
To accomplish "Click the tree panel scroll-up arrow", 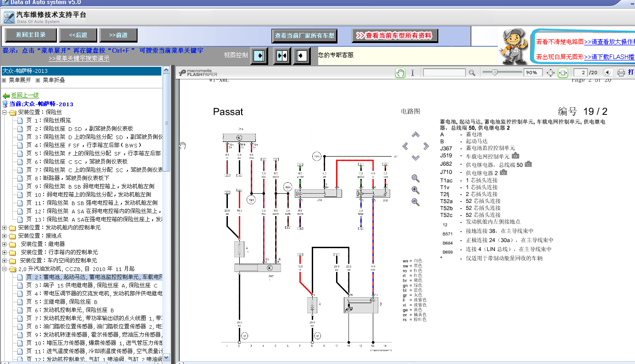I will click(x=166, y=70).
